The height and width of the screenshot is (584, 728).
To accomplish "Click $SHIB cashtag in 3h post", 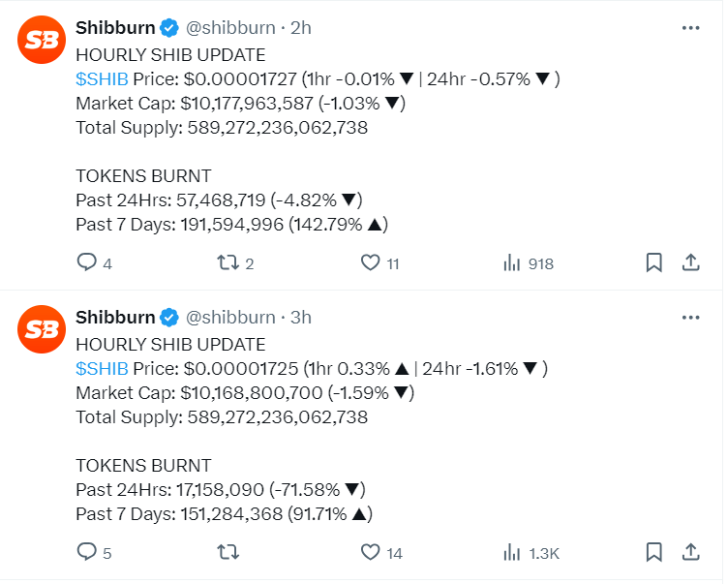I will click(x=102, y=368).
